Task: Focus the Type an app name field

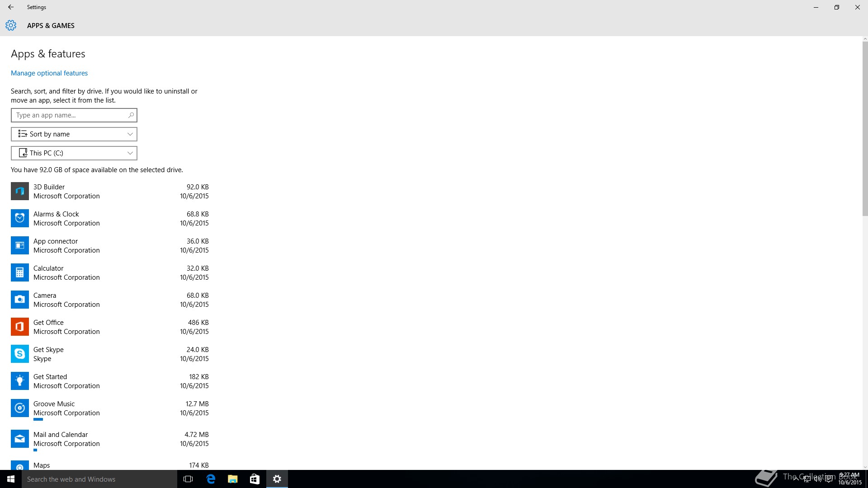Action: click(x=74, y=115)
